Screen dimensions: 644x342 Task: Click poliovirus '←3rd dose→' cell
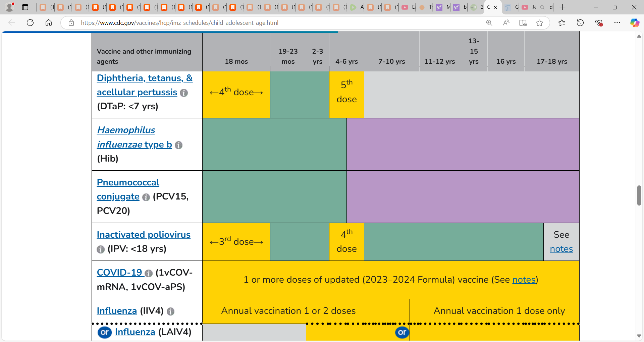pyautogui.click(x=236, y=242)
